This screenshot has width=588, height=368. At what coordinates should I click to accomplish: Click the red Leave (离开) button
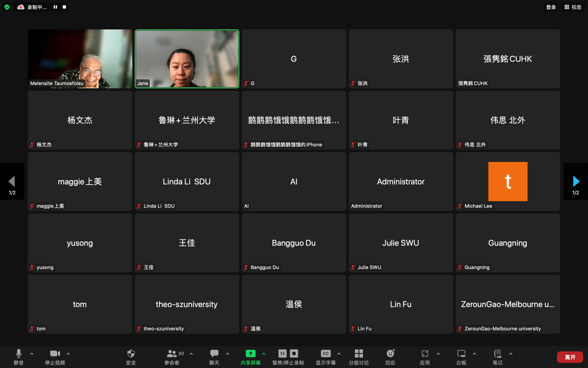tap(570, 357)
